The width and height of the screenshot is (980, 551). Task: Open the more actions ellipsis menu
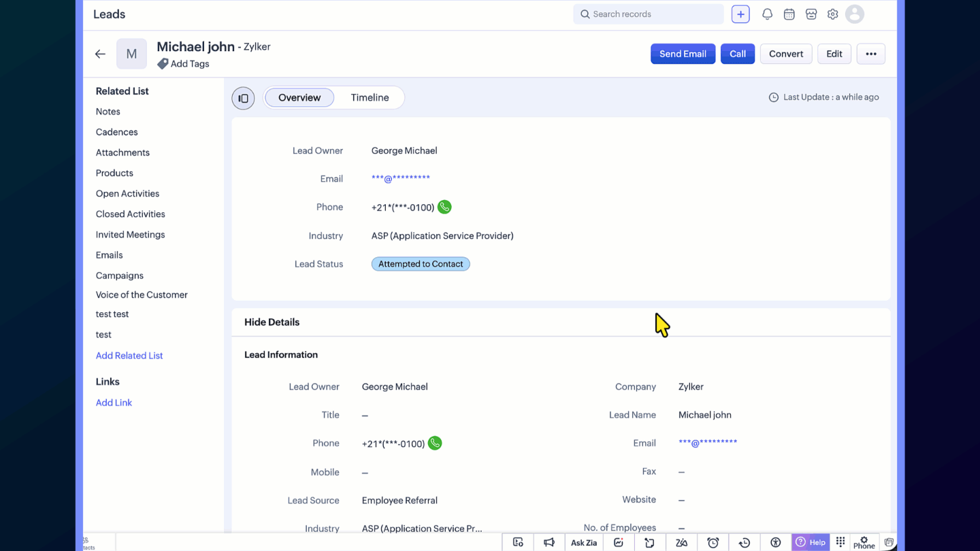871,54
